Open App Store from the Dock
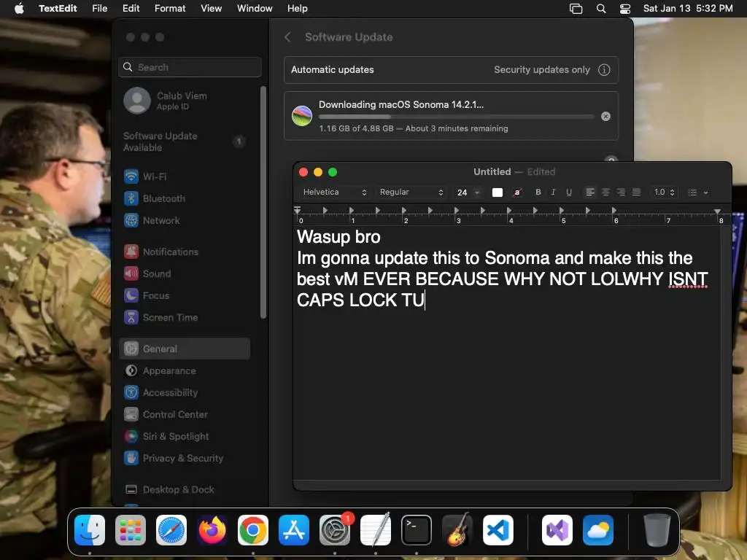Image resolution: width=747 pixels, height=560 pixels. tap(294, 530)
